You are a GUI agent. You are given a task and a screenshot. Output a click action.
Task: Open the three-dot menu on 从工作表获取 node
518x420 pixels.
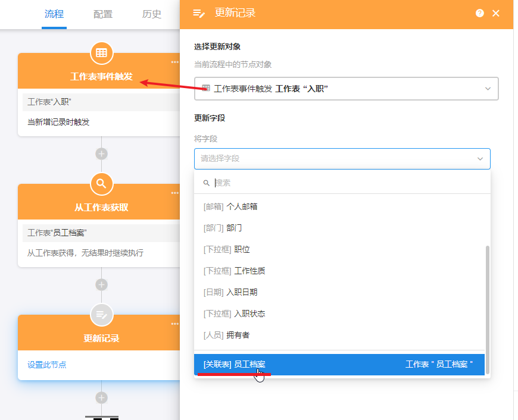click(x=174, y=193)
